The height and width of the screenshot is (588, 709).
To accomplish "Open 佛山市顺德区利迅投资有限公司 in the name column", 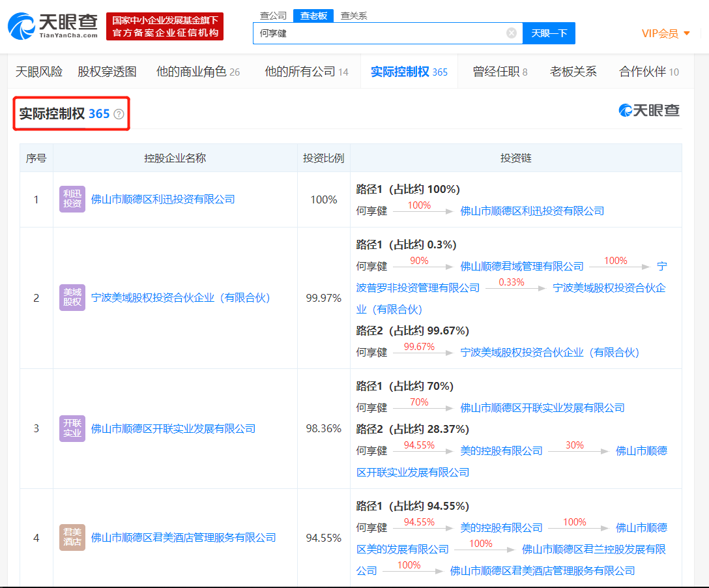I will (x=163, y=199).
